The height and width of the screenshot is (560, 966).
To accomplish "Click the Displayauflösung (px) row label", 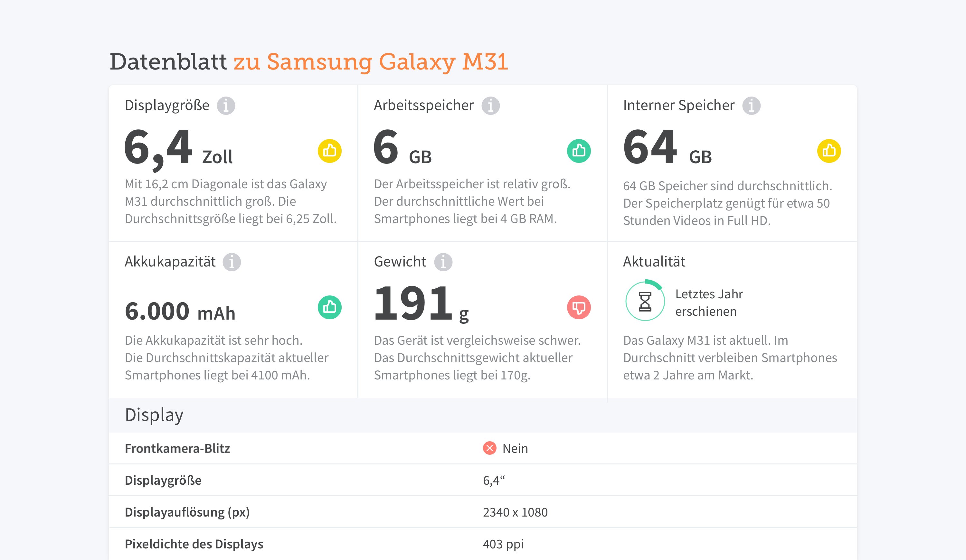I will point(187,512).
